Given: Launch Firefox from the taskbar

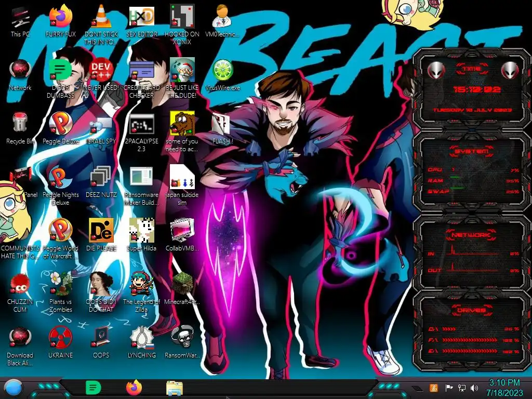Looking at the screenshot, I should point(134,388).
